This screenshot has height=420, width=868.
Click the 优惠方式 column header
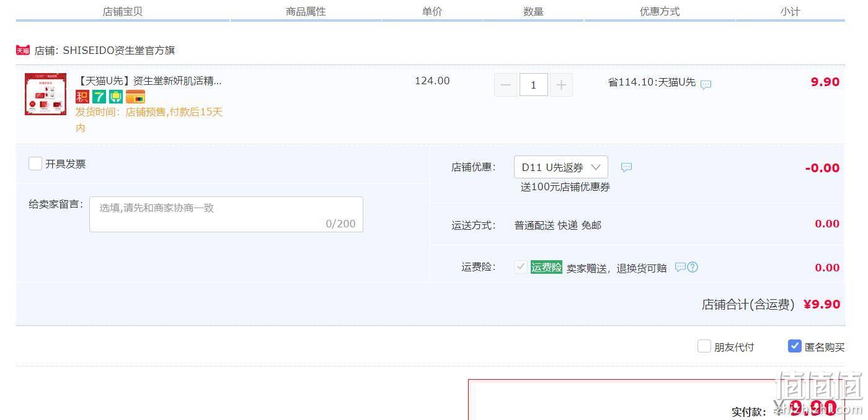(660, 11)
